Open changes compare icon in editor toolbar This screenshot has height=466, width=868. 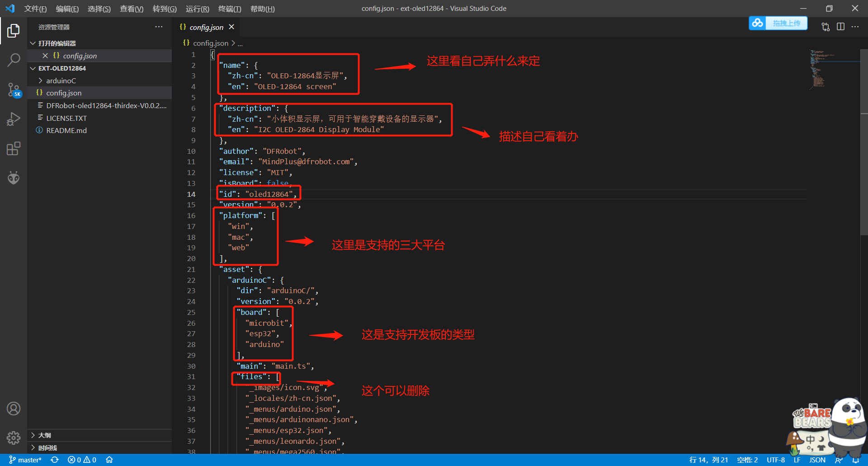point(826,27)
